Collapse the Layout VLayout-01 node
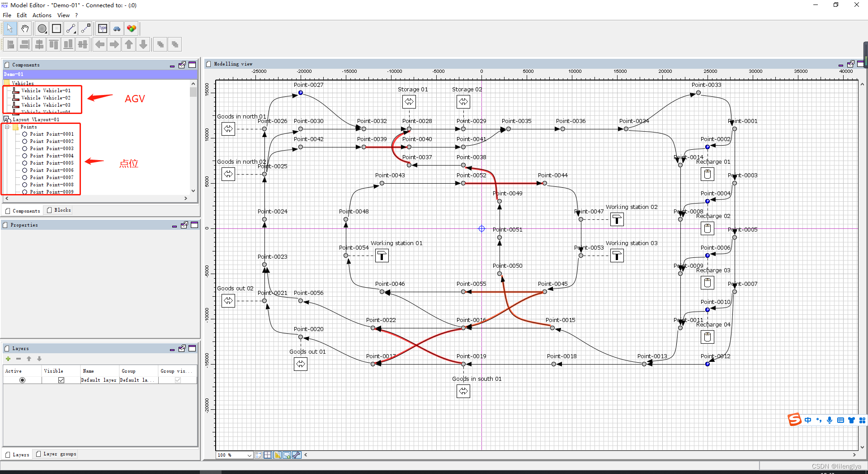The width and height of the screenshot is (868, 474). (7, 119)
